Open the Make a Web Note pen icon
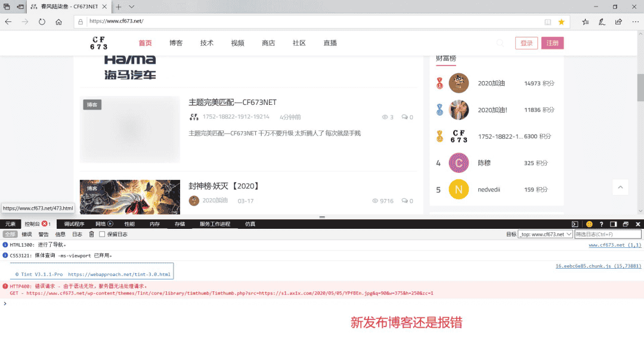The image size is (644, 345). pyautogui.click(x=602, y=21)
